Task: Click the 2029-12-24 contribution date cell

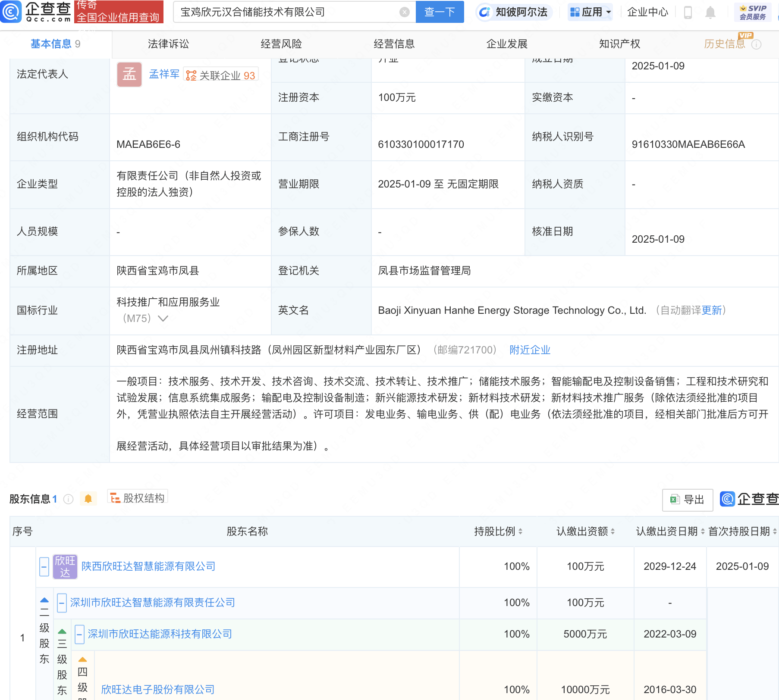Action: [x=670, y=566]
